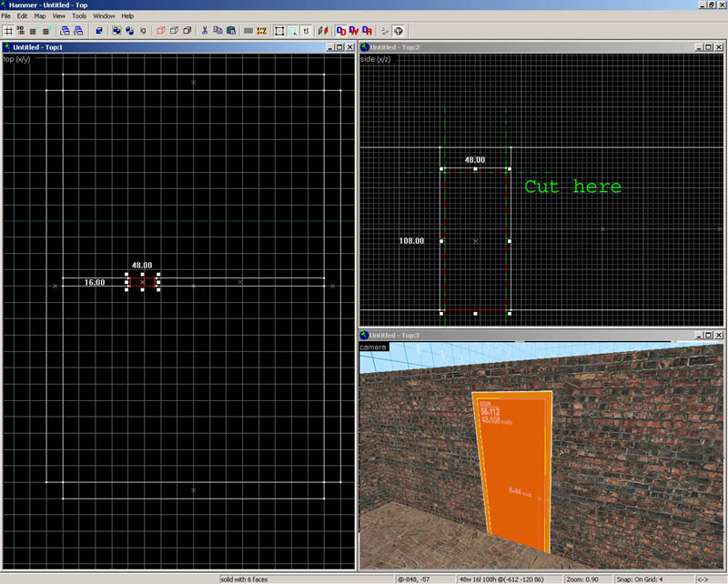The width and height of the screenshot is (728, 584).
Task: Open the Map menu
Action: pyautogui.click(x=40, y=16)
